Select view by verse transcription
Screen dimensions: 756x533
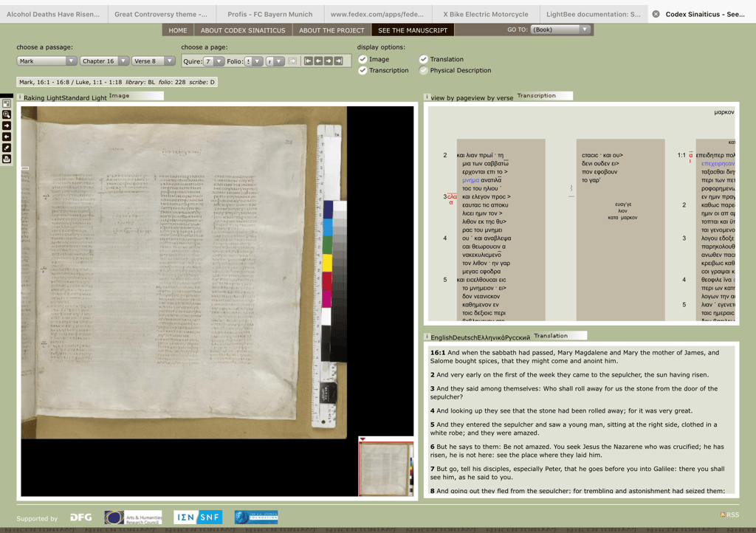[x=491, y=98]
